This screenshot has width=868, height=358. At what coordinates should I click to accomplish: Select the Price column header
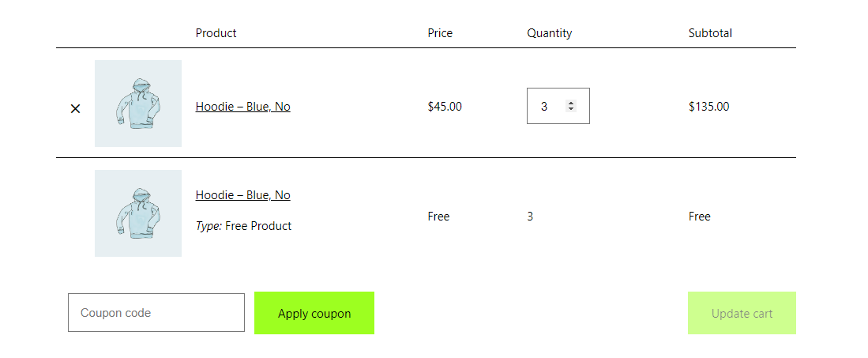pos(440,33)
